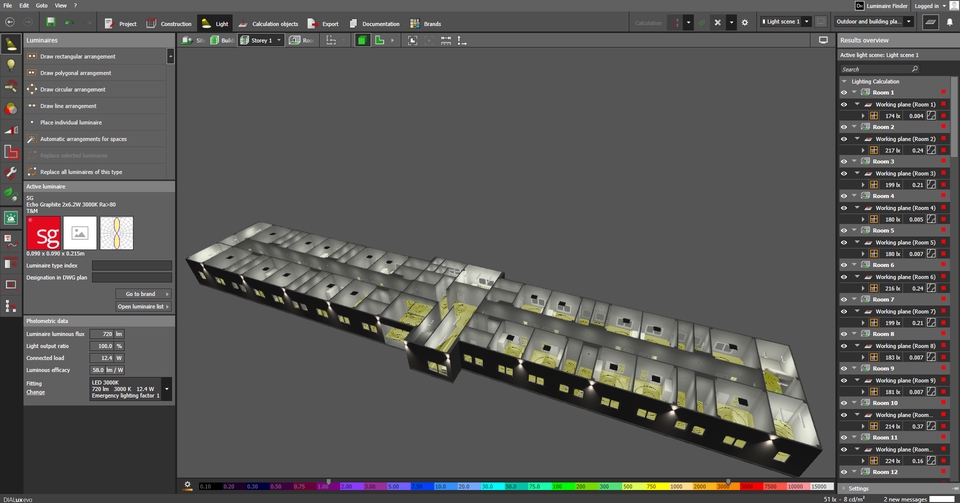Viewport: 960px width, 503px height.
Task: Toggle visibility eye for Room 3
Action: tap(843, 161)
